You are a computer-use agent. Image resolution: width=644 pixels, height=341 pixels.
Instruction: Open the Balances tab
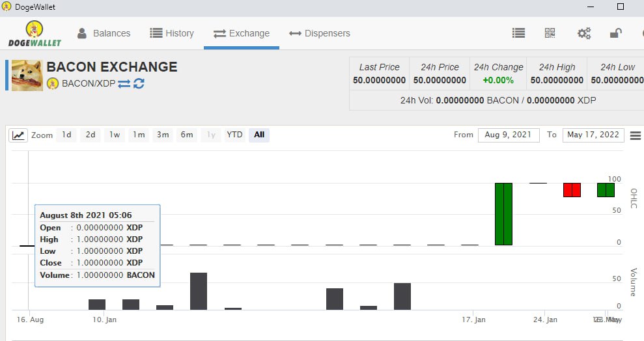[104, 33]
